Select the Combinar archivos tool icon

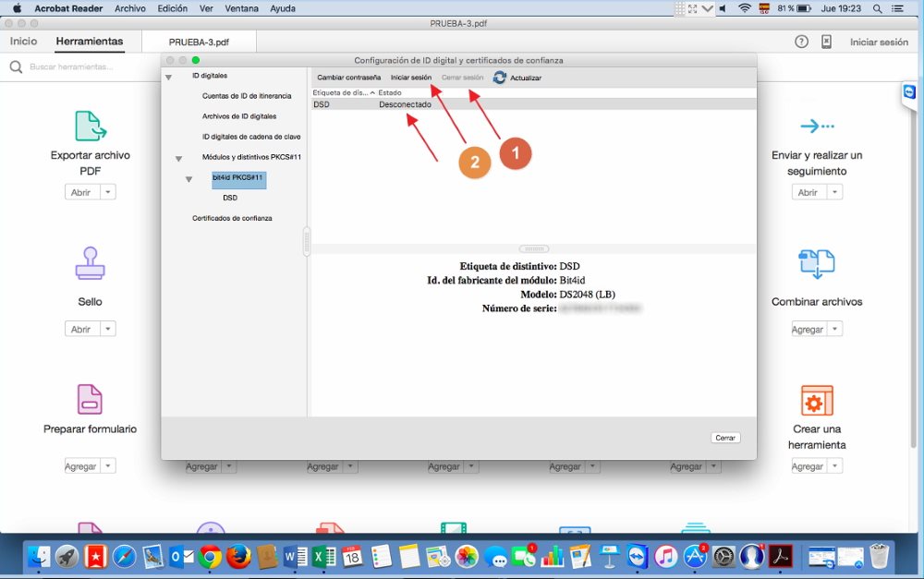click(x=817, y=262)
